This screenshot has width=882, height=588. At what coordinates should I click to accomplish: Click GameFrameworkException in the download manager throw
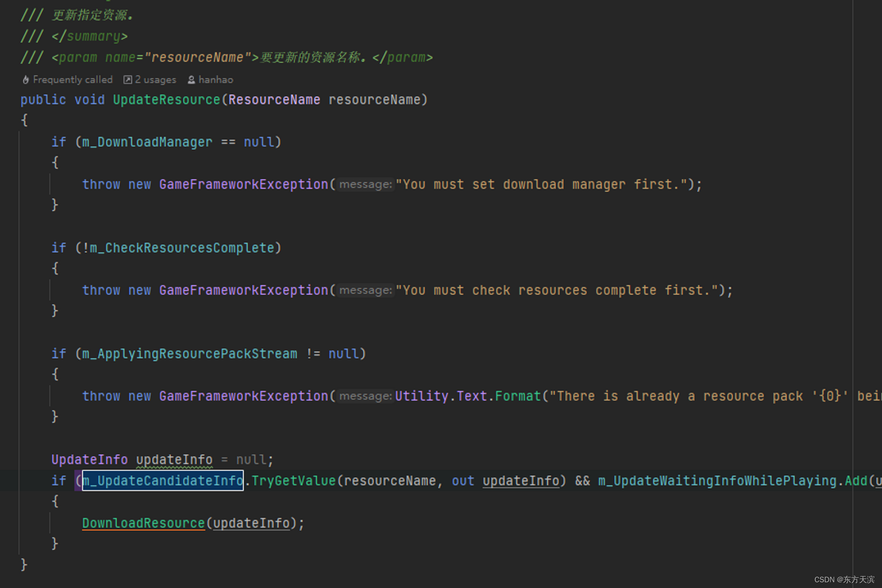[x=243, y=184]
